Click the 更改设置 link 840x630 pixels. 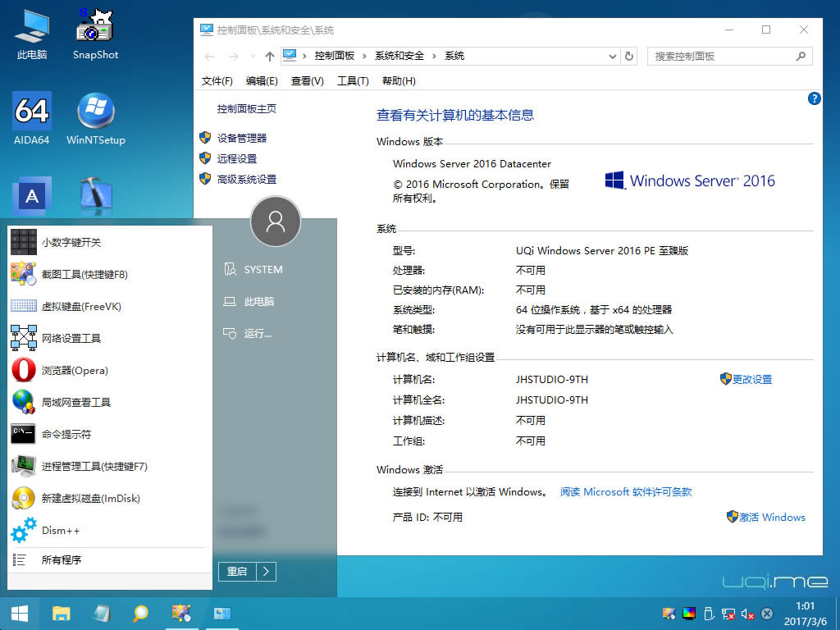click(x=751, y=379)
